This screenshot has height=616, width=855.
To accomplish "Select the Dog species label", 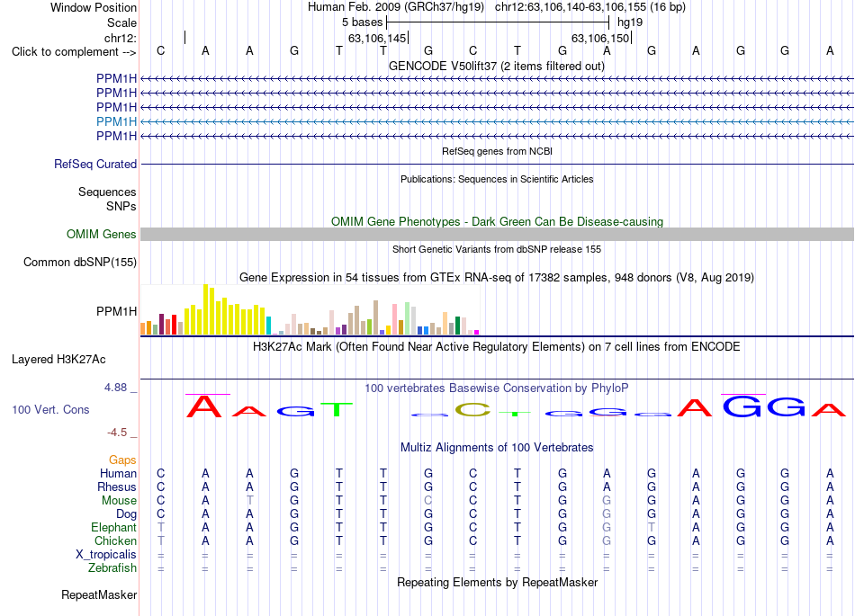I will click(x=127, y=513).
